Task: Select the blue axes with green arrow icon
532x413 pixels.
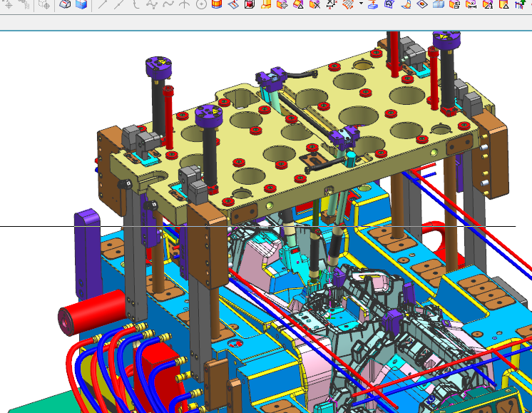Action: pyautogui.click(x=520, y=4)
